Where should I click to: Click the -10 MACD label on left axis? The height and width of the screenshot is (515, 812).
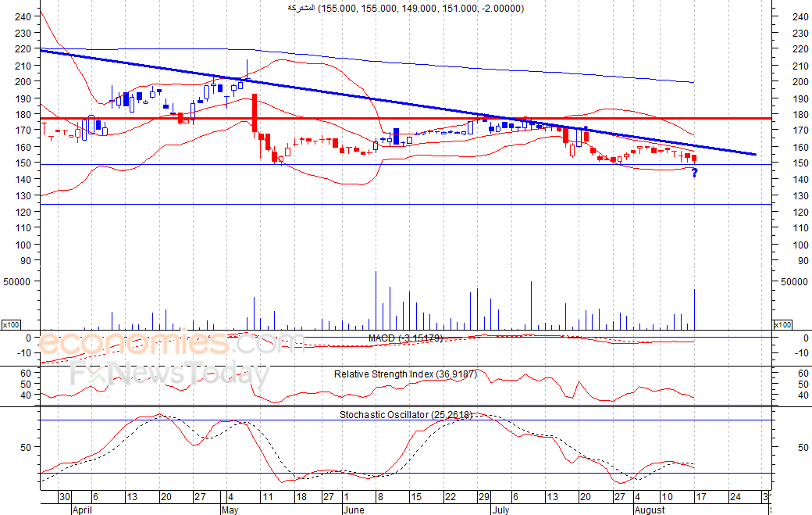(x=24, y=352)
